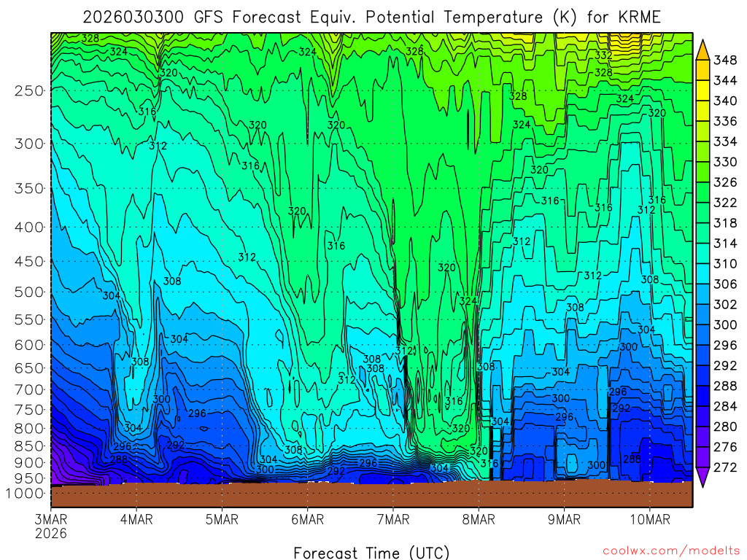Choose the 284 color bar value
Screen dimensions: 747x560
(725, 406)
